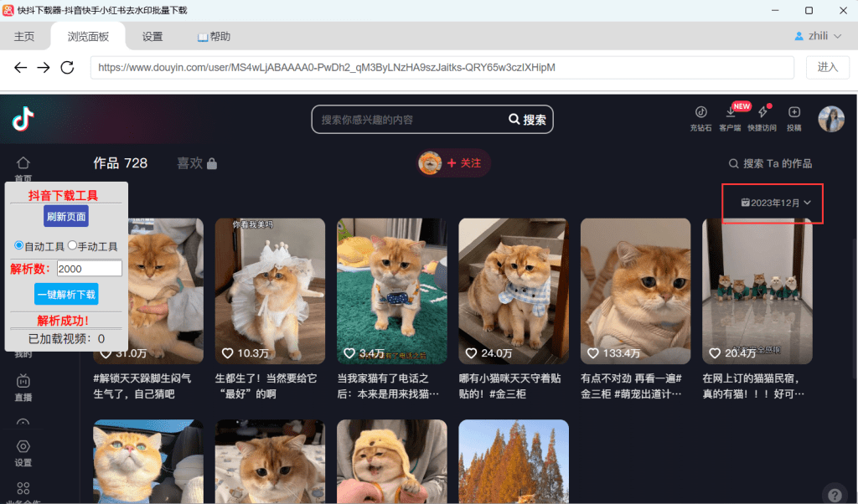
Task: Click the heart icon on 24.0万 video
Action: tap(471, 353)
